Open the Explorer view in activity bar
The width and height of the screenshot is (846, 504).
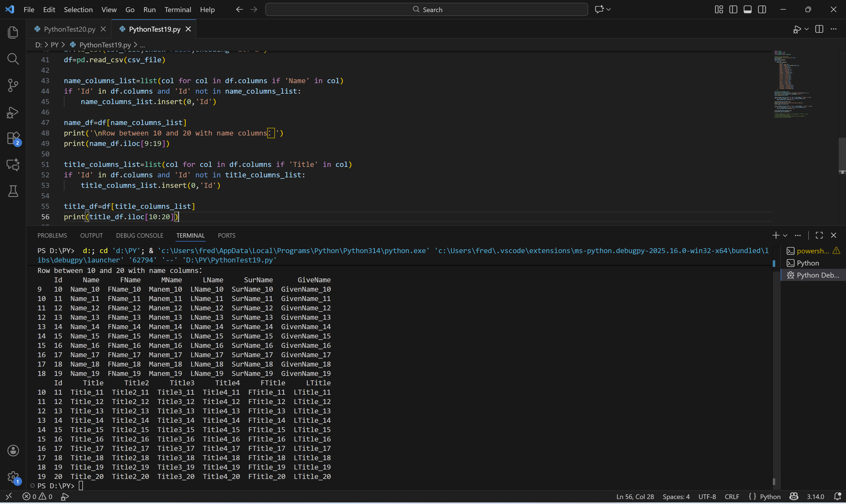[x=13, y=32]
